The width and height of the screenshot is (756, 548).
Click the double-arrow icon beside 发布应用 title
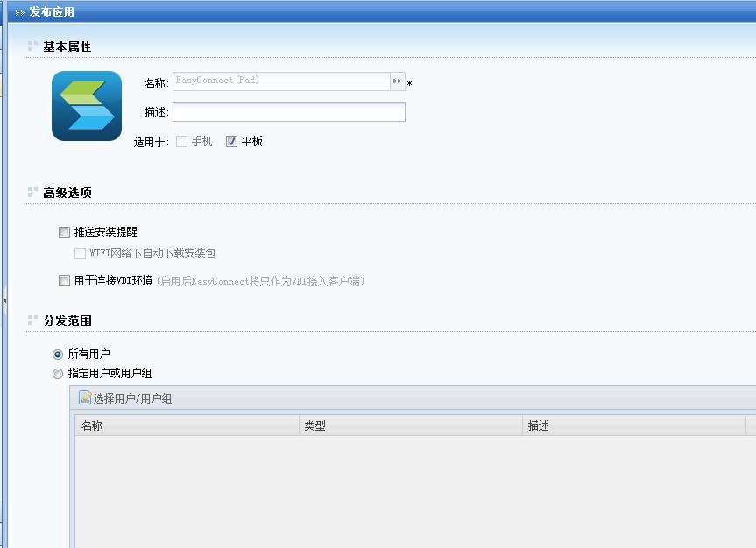(x=19, y=12)
